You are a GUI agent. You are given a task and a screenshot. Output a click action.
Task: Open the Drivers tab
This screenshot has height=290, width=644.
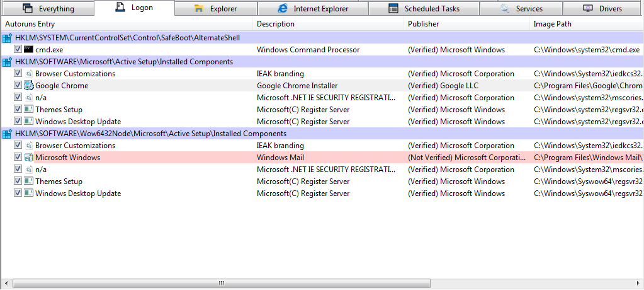click(x=603, y=8)
